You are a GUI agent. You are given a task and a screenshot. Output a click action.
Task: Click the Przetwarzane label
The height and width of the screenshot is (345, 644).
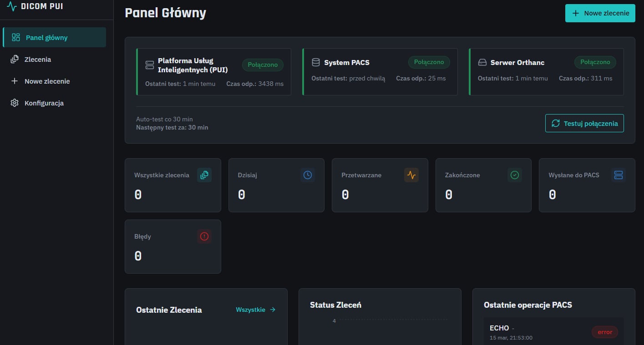[x=361, y=175]
